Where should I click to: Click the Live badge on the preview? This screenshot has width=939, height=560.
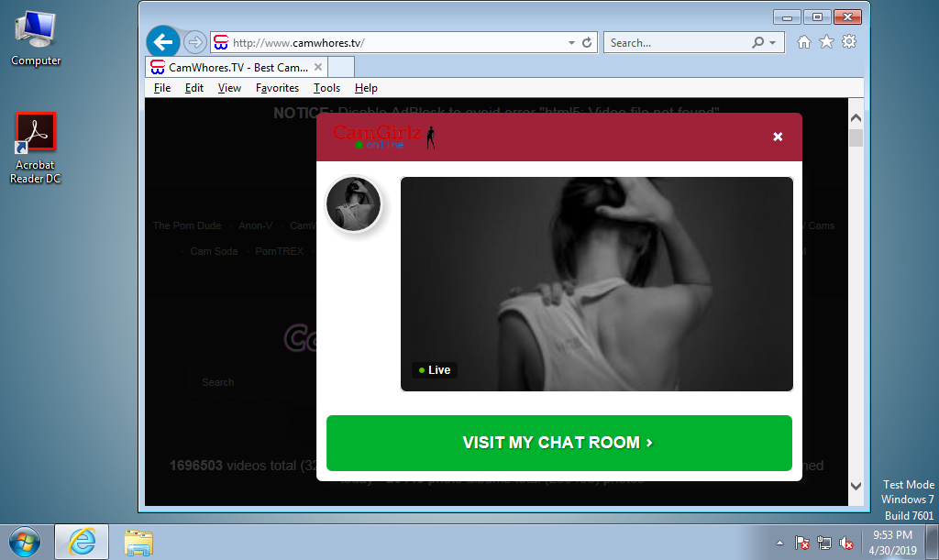435,370
